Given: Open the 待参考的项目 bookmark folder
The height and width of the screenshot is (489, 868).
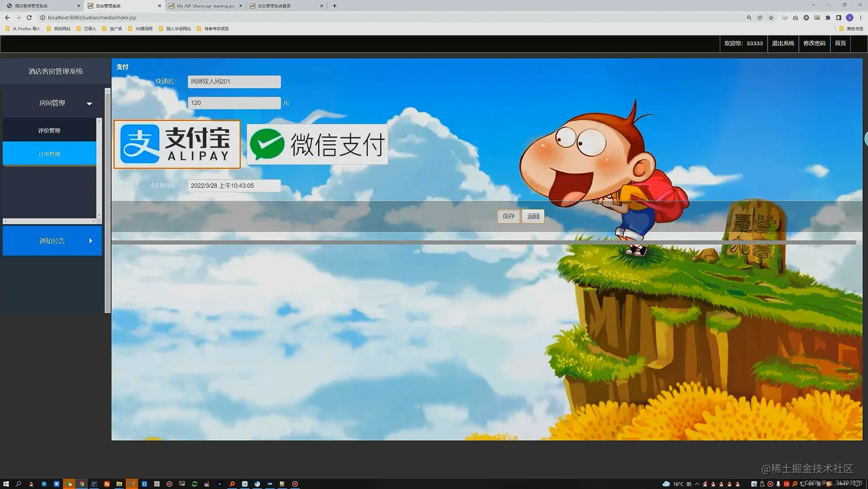Looking at the screenshot, I should point(213,29).
